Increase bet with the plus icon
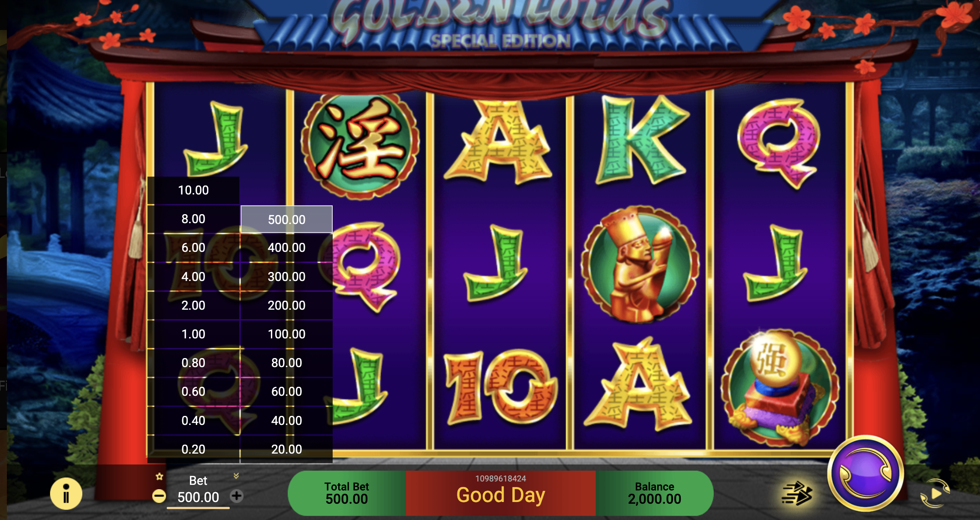The height and width of the screenshot is (520, 980). click(237, 496)
